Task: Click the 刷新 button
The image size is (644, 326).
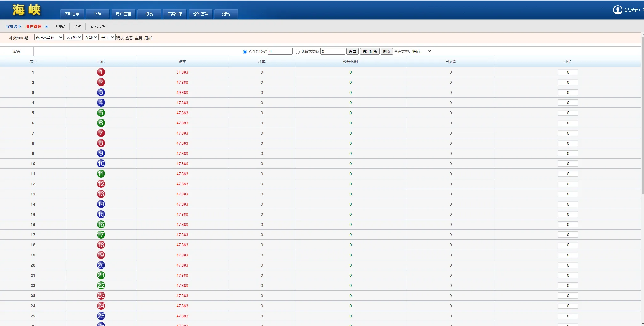Action: tap(386, 51)
